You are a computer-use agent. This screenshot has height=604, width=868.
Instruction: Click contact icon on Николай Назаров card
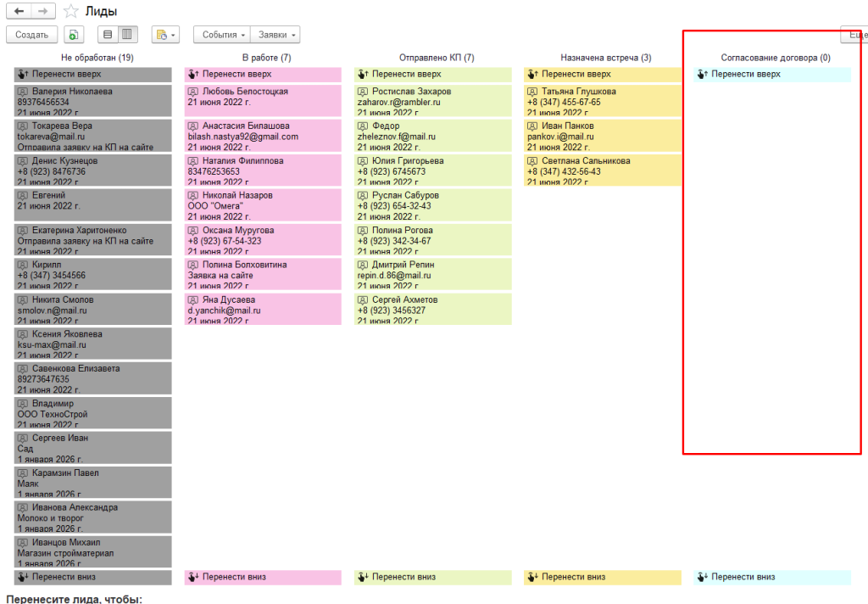coord(193,196)
